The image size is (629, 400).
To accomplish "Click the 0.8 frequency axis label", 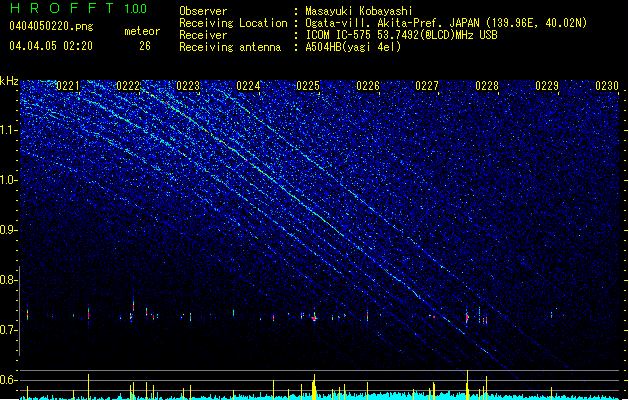I will point(9,280).
